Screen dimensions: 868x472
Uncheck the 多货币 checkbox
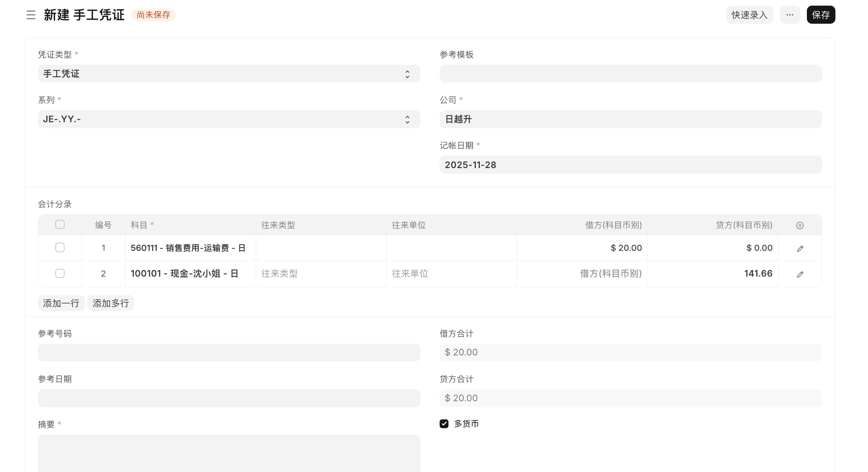[x=444, y=424]
